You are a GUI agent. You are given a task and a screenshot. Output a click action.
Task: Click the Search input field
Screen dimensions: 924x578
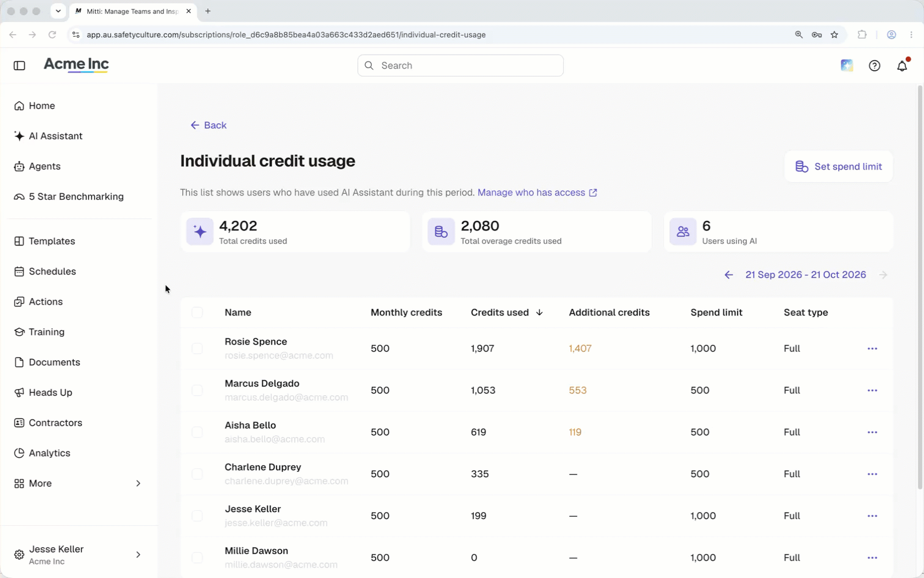pos(460,66)
